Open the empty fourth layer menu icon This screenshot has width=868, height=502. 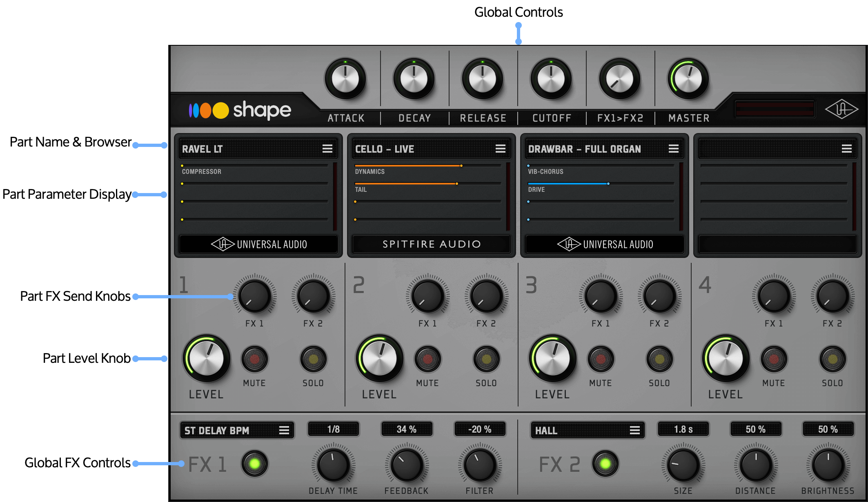pyautogui.click(x=846, y=149)
